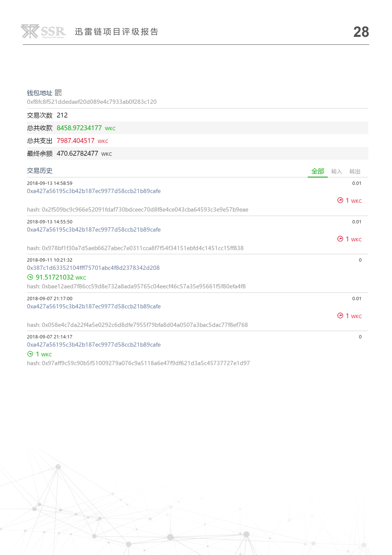The width and height of the screenshot is (392, 555).
Task: Click the 0 fee on the 10:21:32 row
Action: point(360,260)
